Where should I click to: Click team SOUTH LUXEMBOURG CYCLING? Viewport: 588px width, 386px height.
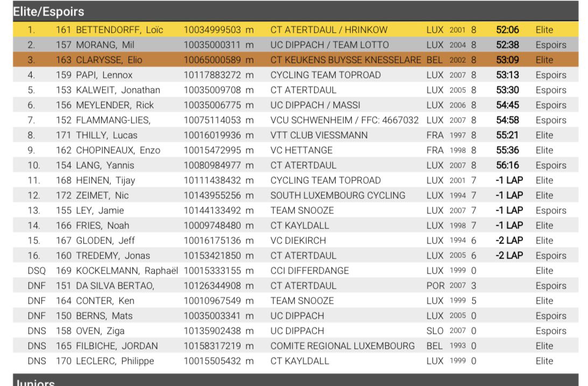337,195
